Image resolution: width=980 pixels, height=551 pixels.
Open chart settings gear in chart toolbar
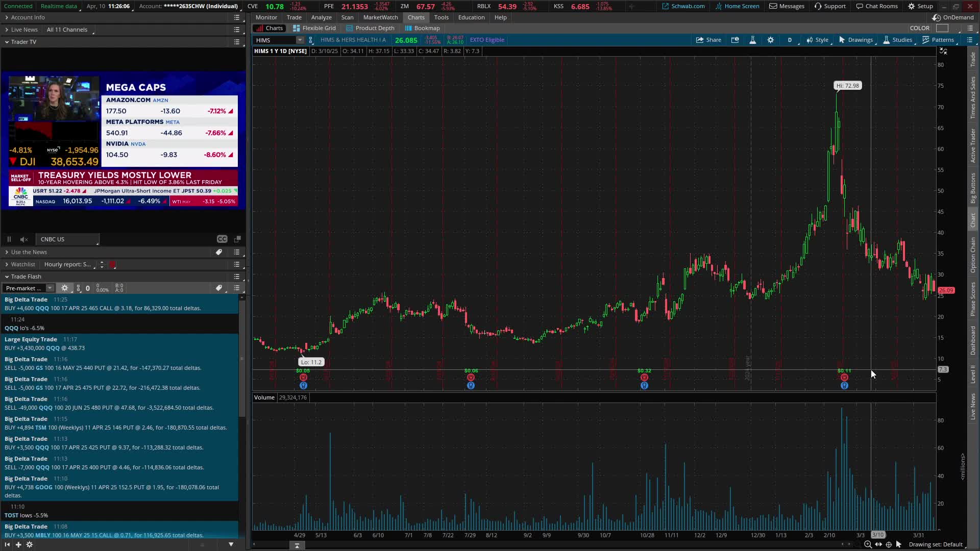pos(771,40)
